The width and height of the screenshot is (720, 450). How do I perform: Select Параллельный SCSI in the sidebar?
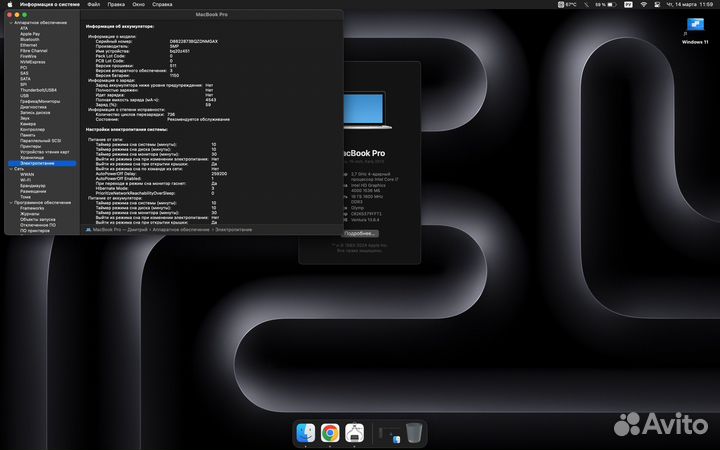coord(40,141)
